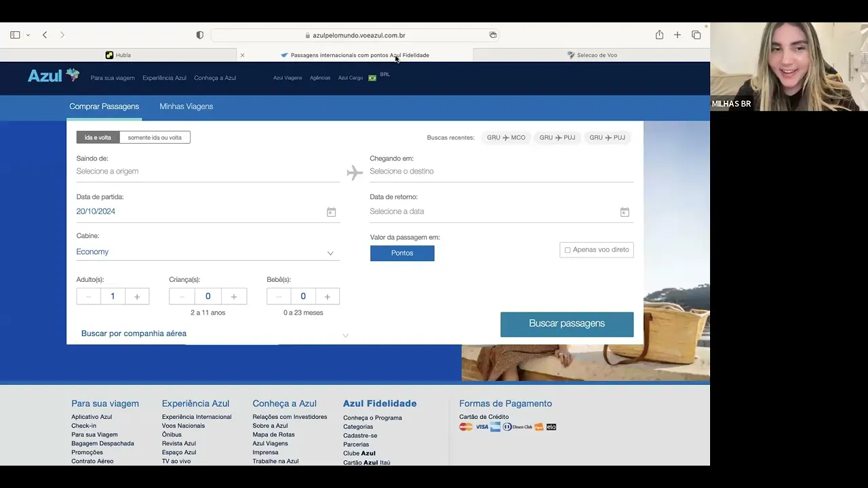The image size is (868, 488).
Task: Open the Aplicativo Azul footer link
Action: [x=92, y=417]
